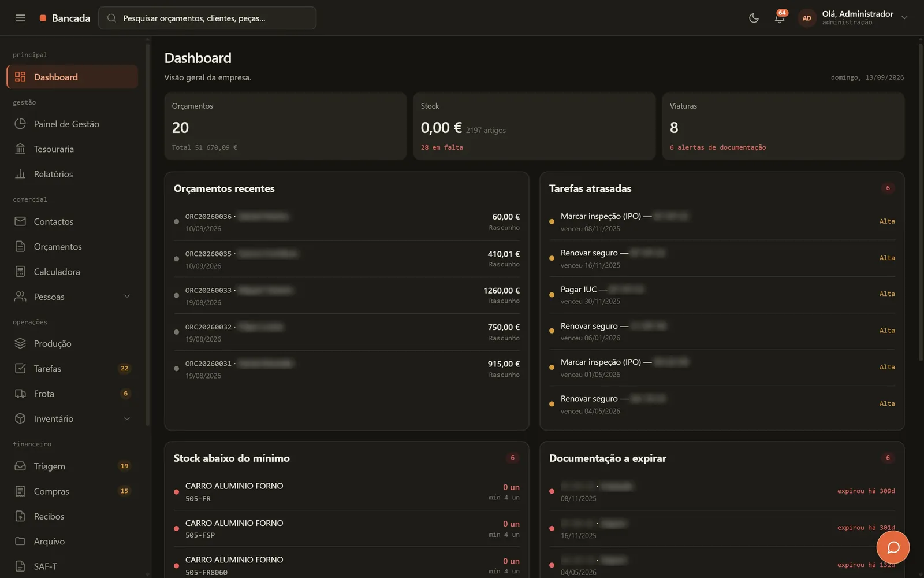Click the AD user avatar
The height and width of the screenshot is (578, 924).
[807, 18]
